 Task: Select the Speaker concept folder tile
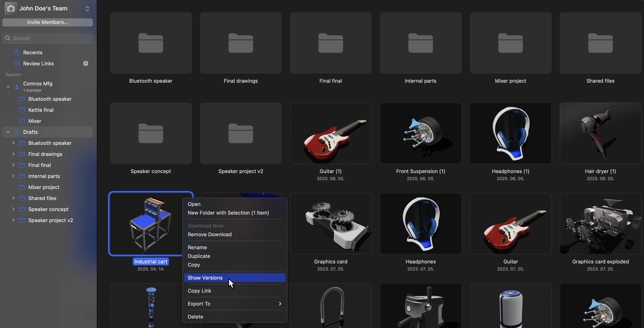pos(151,133)
